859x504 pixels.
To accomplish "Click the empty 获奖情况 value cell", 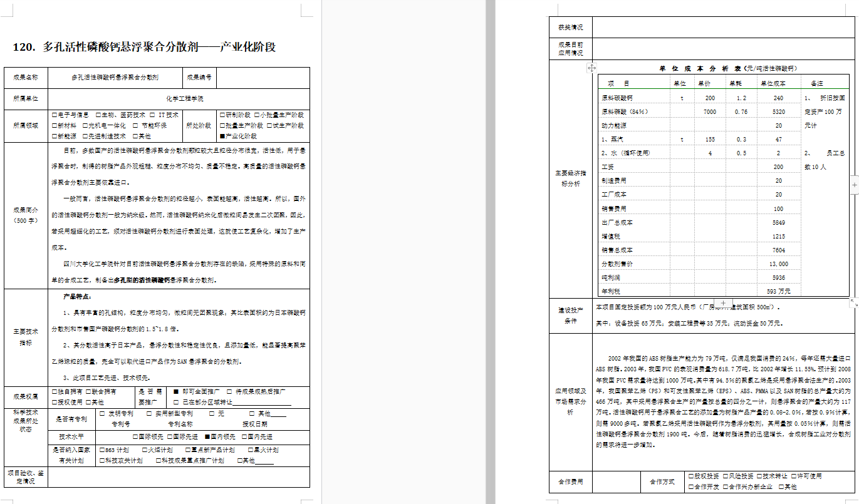I will point(721,27).
